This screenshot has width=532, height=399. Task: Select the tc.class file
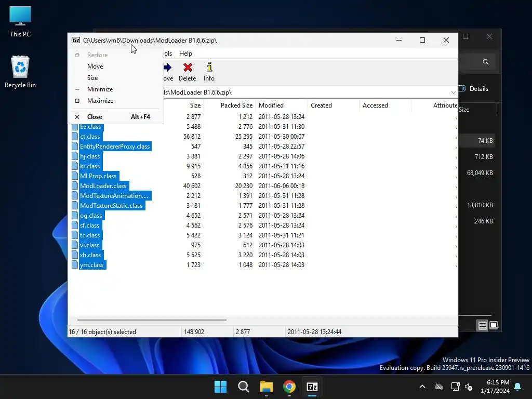click(x=90, y=235)
